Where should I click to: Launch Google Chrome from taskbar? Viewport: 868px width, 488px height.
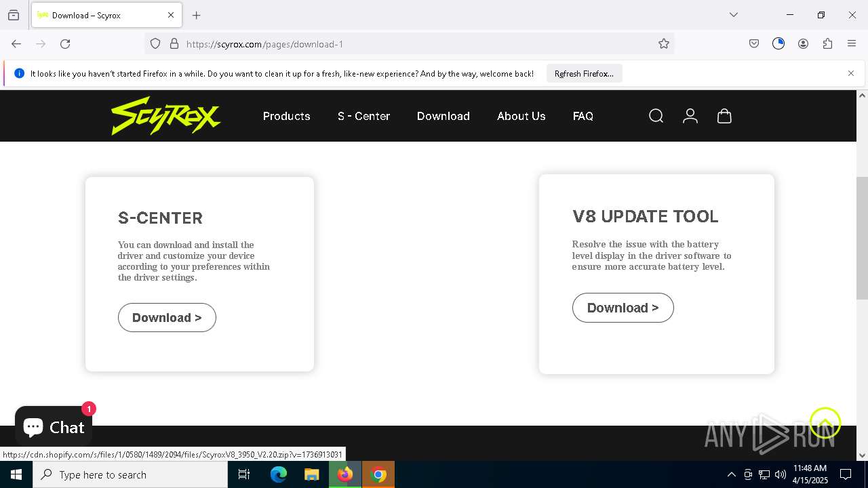click(x=379, y=474)
